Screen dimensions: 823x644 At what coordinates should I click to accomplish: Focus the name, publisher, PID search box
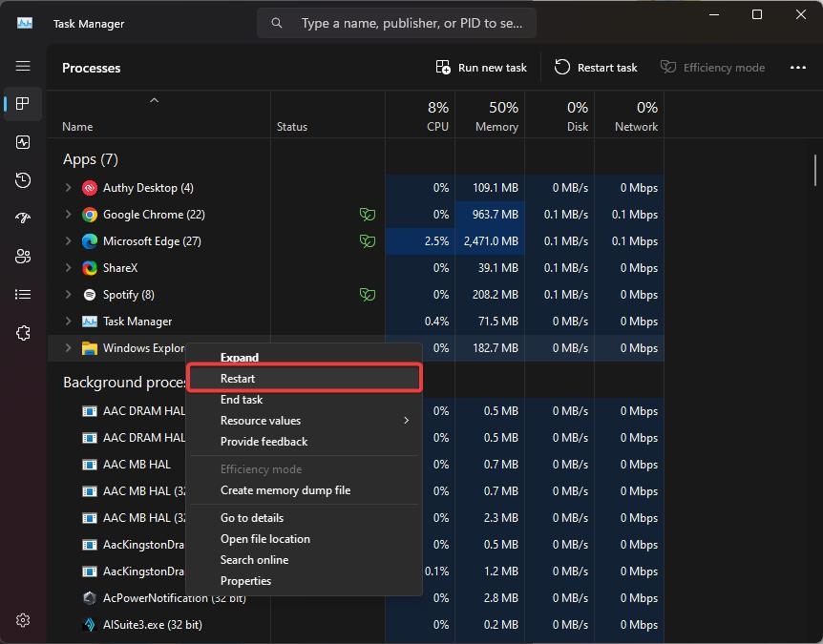coord(396,23)
